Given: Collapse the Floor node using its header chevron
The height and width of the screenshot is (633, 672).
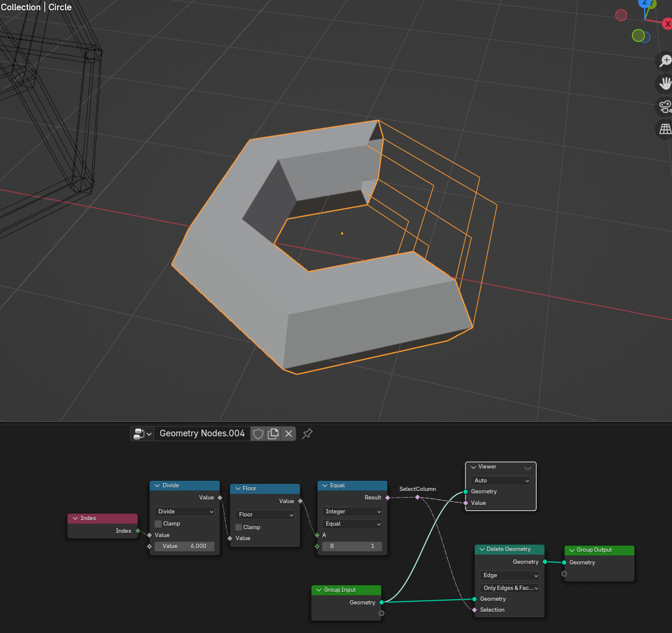Looking at the screenshot, I should [238, 489].
